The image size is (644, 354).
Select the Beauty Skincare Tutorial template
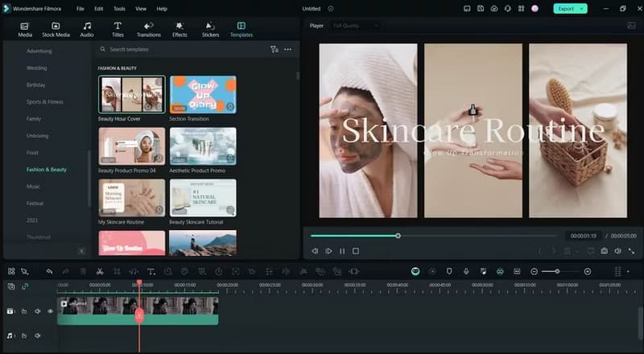coord(203,198)
